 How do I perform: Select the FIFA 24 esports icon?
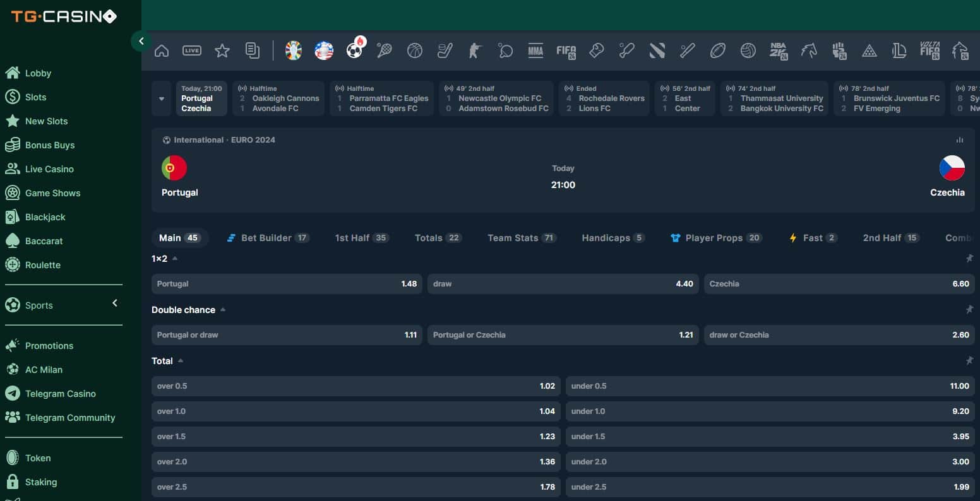[566, 51]
